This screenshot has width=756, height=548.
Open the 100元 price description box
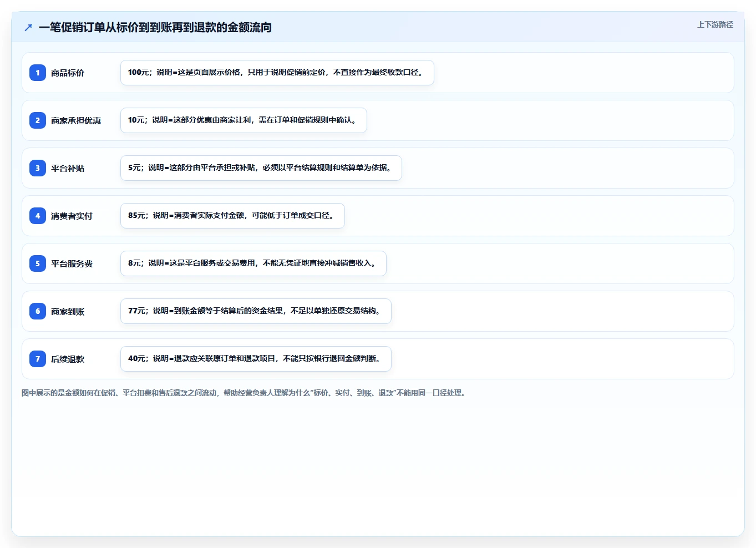(277, 73)
